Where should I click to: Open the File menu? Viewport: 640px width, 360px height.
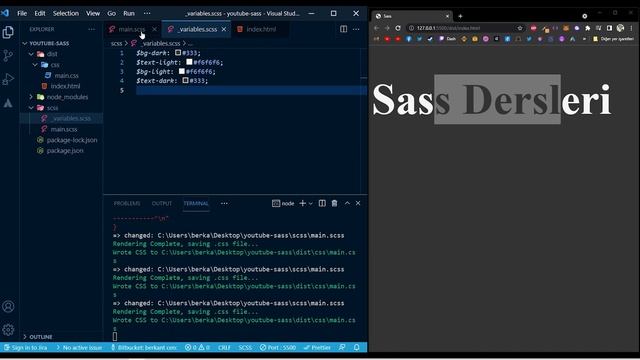[x=22, y=13]
